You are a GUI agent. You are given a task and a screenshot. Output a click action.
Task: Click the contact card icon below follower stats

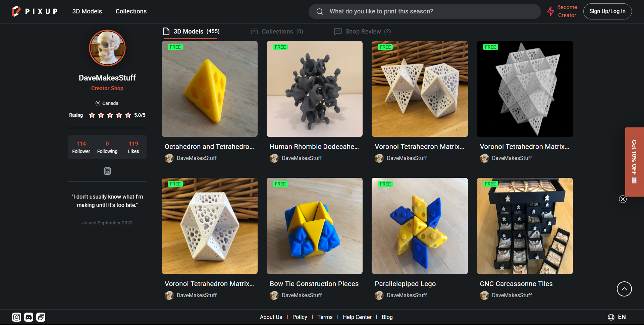[107, 171]
